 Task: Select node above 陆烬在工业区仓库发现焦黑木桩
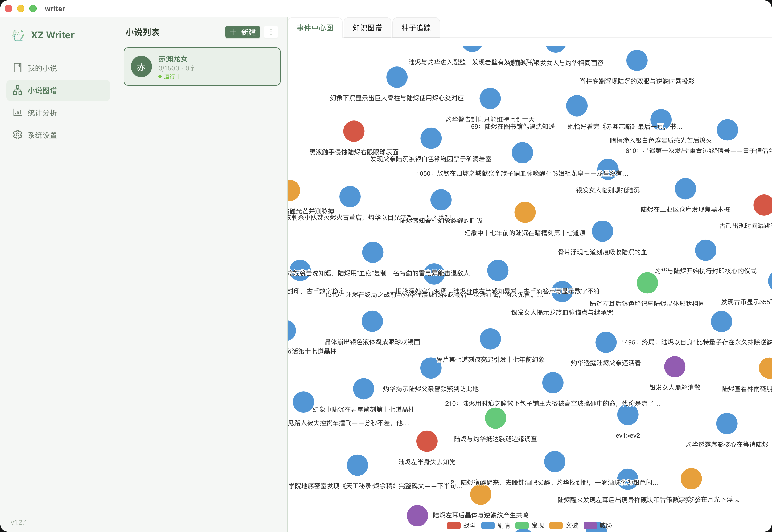(x=685, y=189)
